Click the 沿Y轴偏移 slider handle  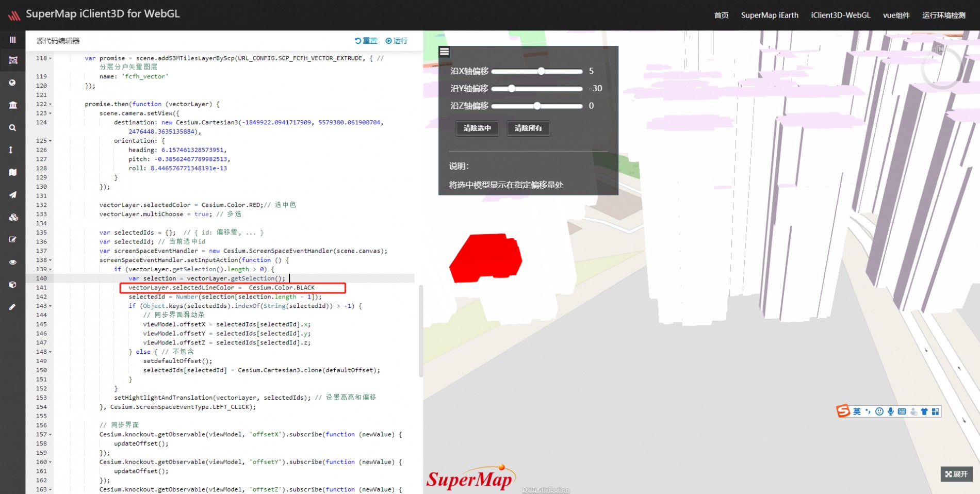[x=512, y=89]
